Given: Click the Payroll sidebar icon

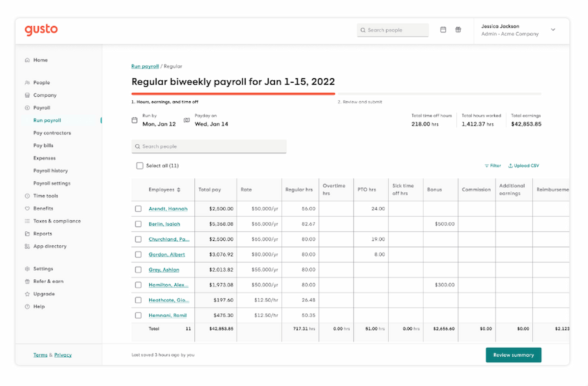Looking at the screenshot, I should [x=27, y=108].
